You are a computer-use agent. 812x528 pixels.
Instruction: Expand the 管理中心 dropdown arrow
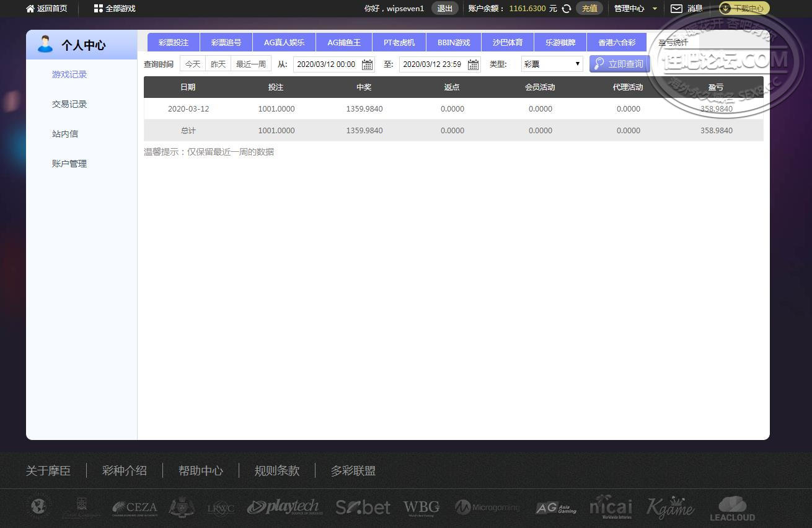pos(655,9)
